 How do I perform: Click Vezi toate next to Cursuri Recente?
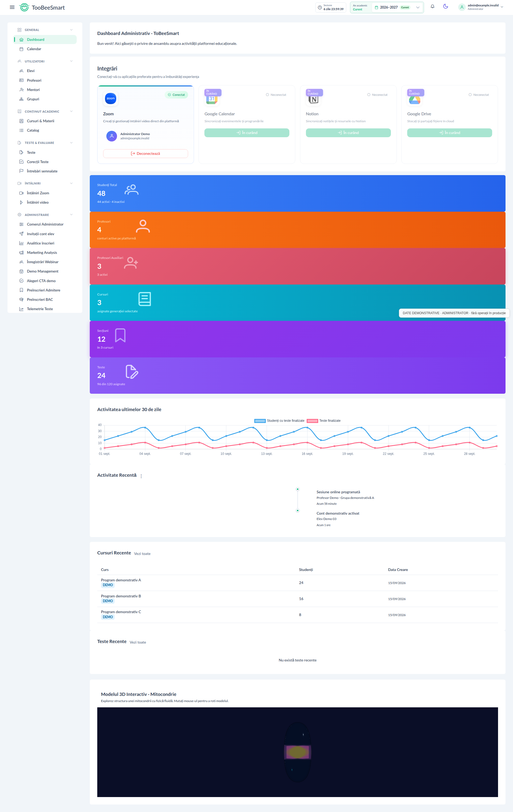(x=142, y=554)
